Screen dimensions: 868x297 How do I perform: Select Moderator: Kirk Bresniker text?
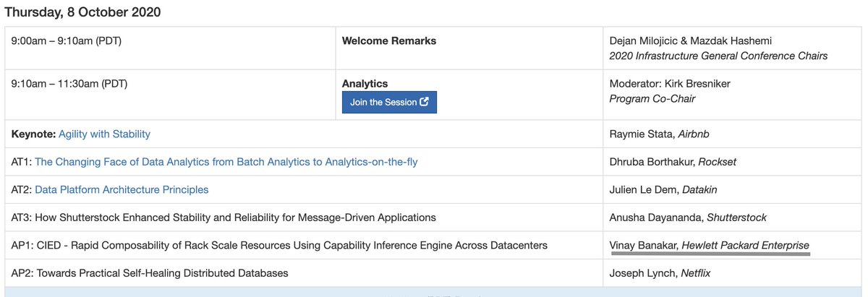coord(670,84)
